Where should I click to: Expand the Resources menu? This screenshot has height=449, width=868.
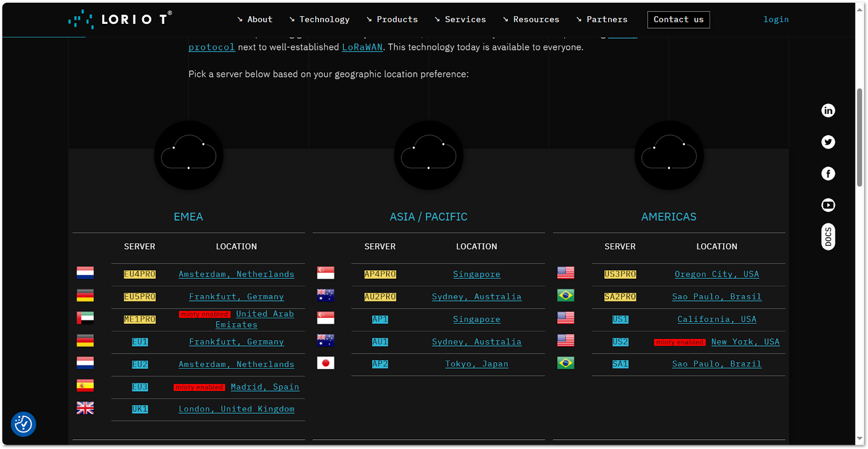coord(531,20)
